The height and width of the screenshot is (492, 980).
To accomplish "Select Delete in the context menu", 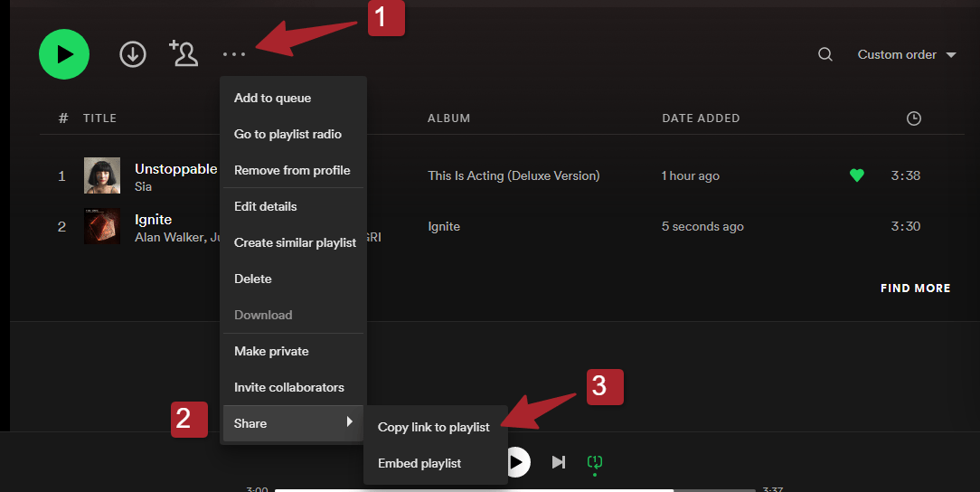I will (293, 279).
